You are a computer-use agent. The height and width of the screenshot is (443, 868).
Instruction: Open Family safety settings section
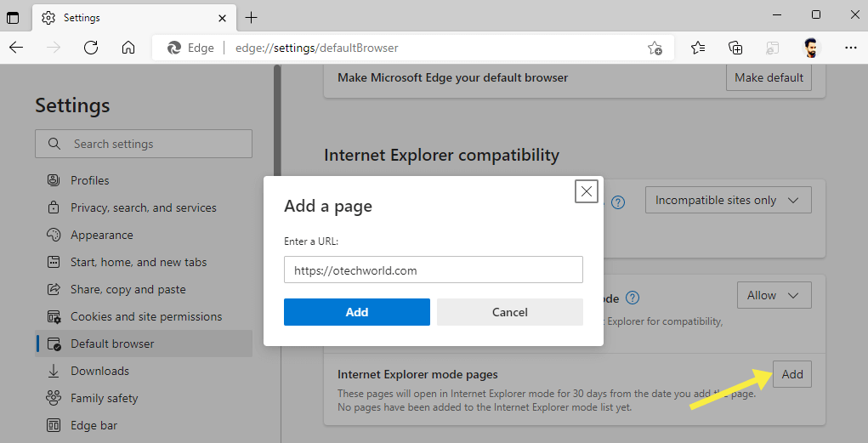144,398
